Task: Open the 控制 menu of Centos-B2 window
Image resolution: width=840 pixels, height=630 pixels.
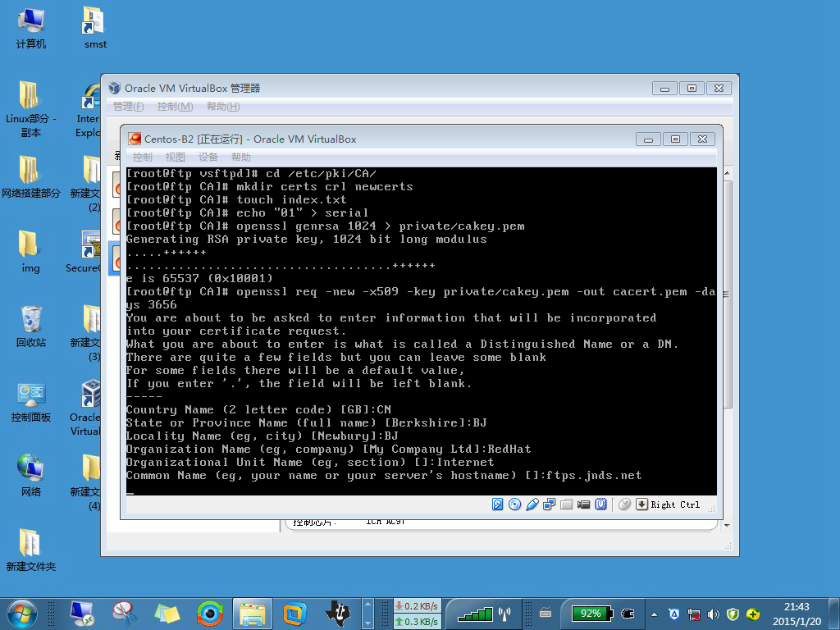Action: click(143, 157)
